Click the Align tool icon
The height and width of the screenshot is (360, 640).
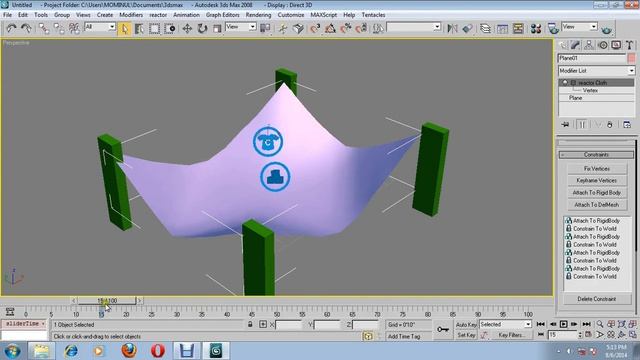(468, 28)
